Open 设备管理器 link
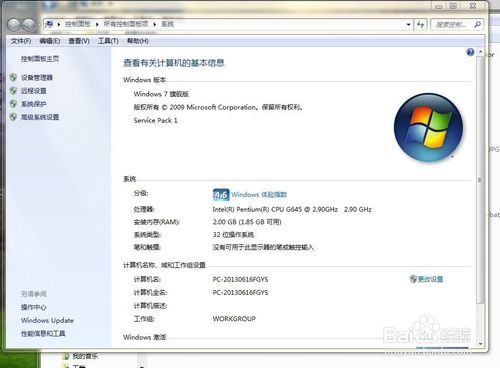The height and width of the screenshot is (368, 500). (x=37, y=78)
